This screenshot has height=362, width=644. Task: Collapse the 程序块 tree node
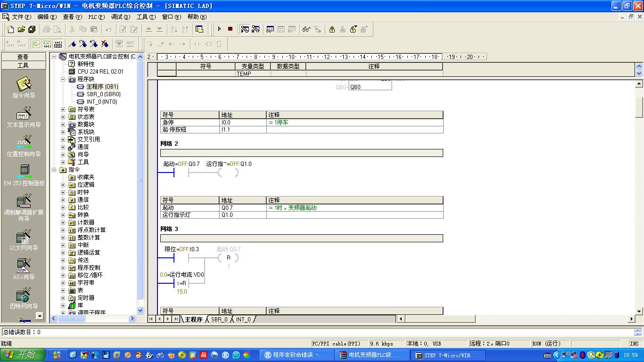pos(63,79)
